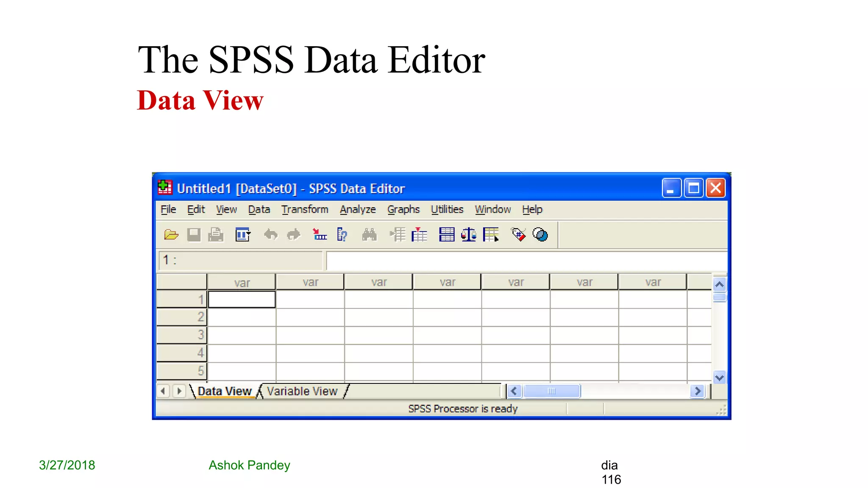The width and height of the screenshot is (868, 488).
Task: Open the Dialog Recall toolbar icon
Action: pyautogui.click(x=243, y=235)
